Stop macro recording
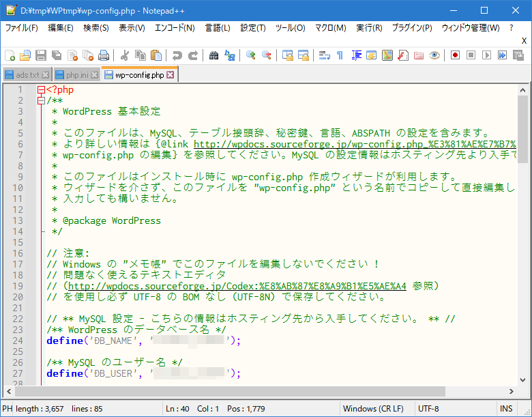Image resolution: width=532 pixels, height=417 pixels. pyautogui.click(x=471, y=55)
